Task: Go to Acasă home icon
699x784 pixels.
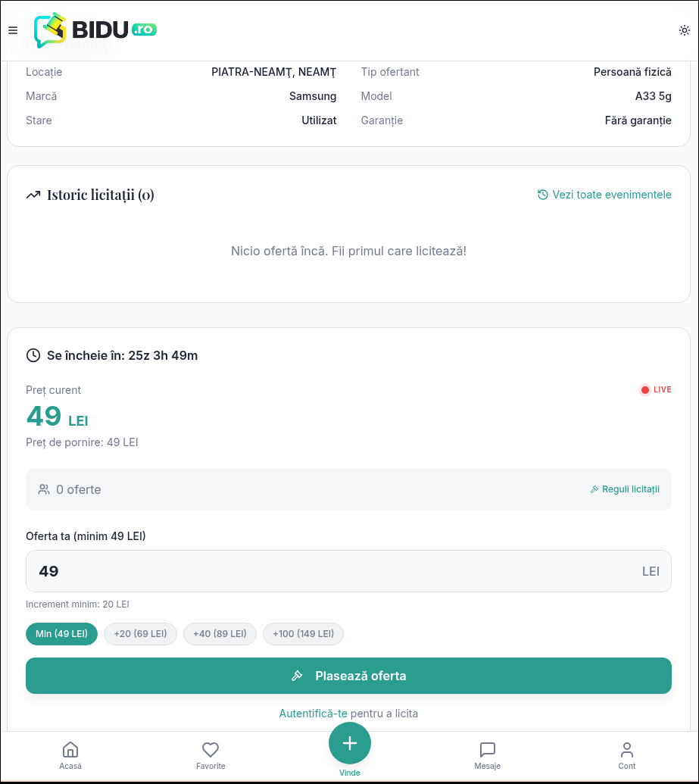Action: coord(70,754)
